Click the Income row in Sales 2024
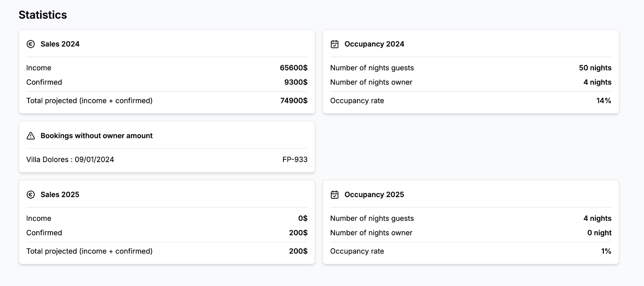Screen dimensions: 644x286 [39, 68]
